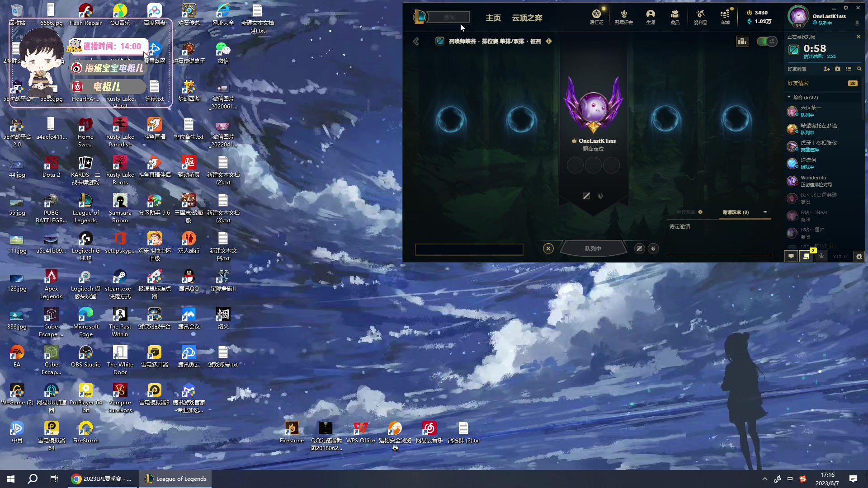Image resolution: width=868 pixels, height=488 pixels.
Task: Collapse the 综合 (5/37) friend group
Action: tap(789, 97)
